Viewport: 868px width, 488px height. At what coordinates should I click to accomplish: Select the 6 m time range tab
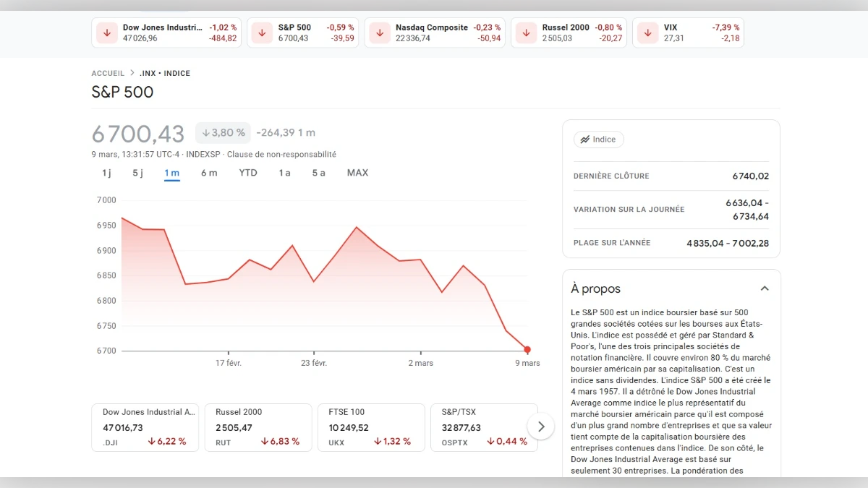tap(209, 173)
